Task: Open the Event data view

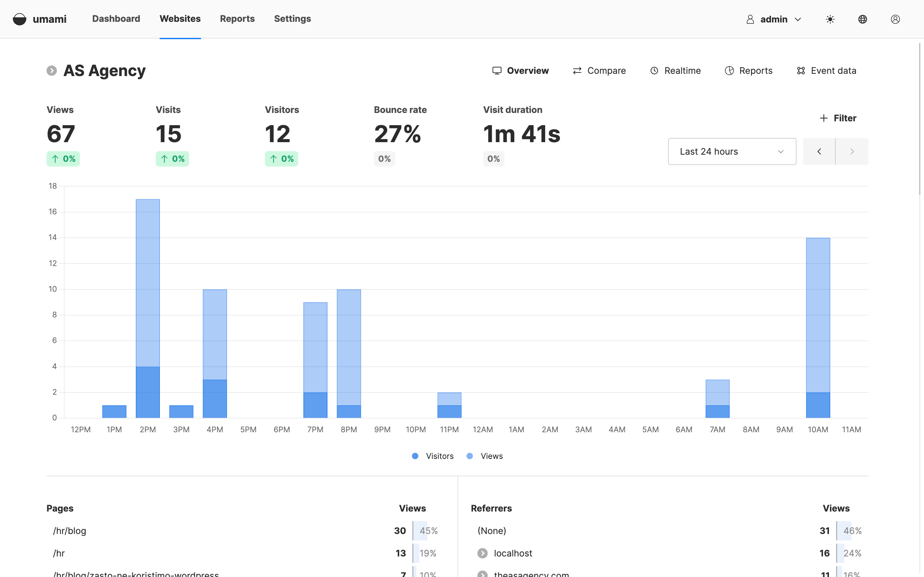Action: (826, 71)
